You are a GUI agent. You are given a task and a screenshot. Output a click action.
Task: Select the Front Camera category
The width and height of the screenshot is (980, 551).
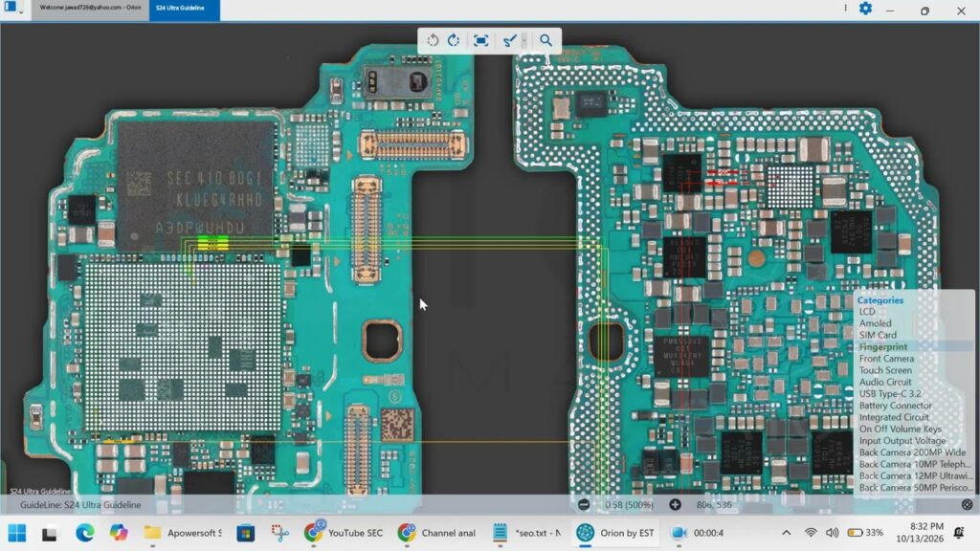886,359
